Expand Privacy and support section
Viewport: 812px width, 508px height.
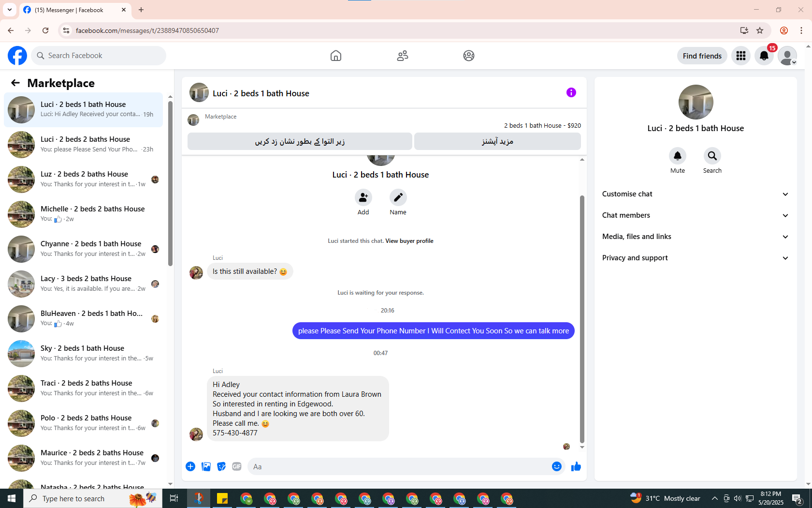tap(696, 258)
